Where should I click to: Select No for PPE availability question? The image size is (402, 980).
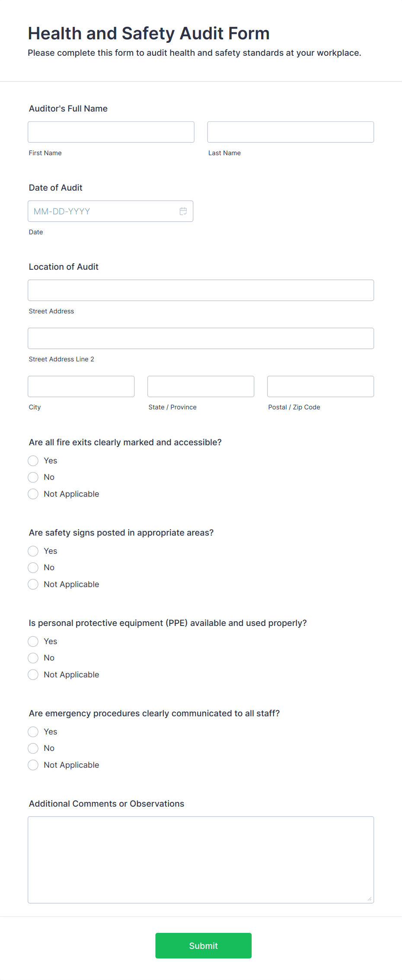tap(33, 658)
